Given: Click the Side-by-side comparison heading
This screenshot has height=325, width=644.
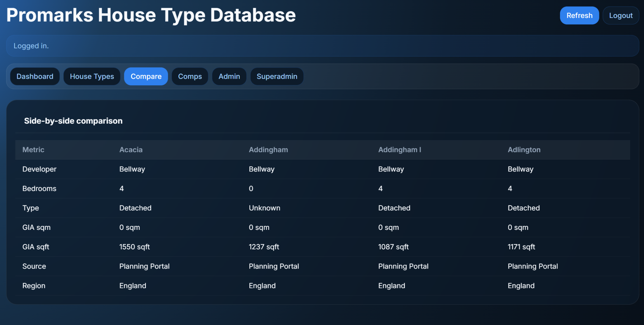Looking at the screenshot, I should [73, 121].
